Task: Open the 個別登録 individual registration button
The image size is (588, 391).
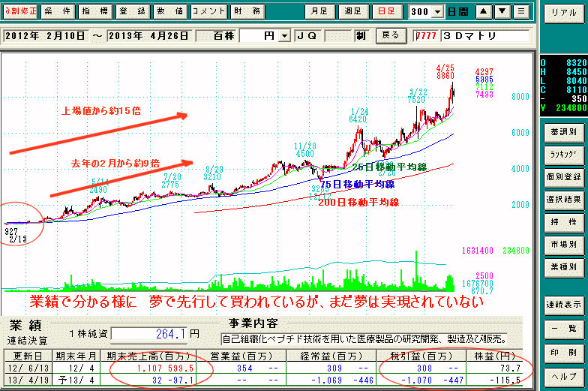Action: coord(564,177)
